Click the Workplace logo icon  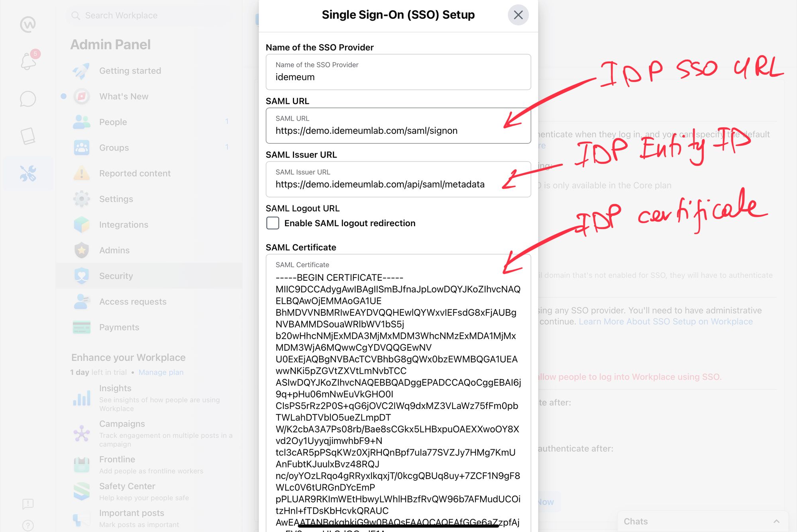click(28, 24)
